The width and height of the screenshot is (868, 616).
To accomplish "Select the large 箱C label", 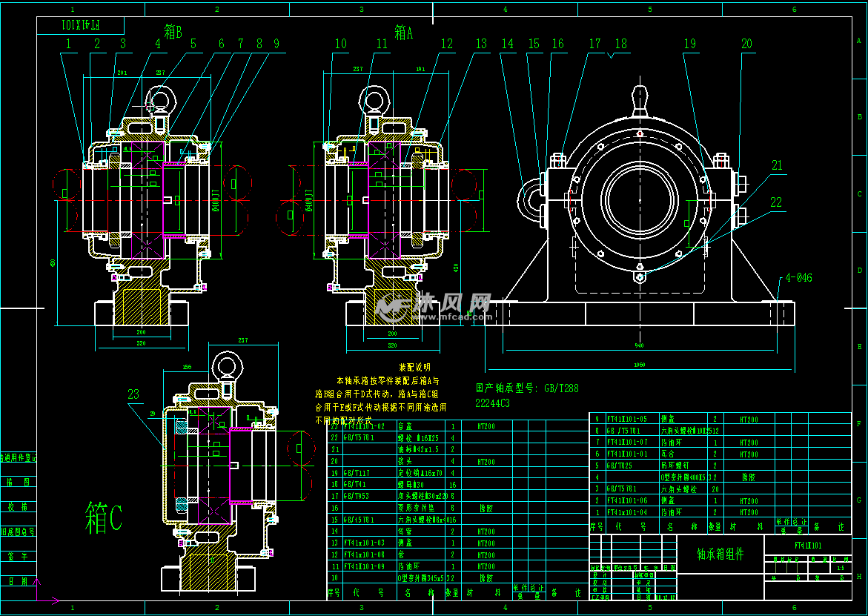I will click(x=104, y=517).
